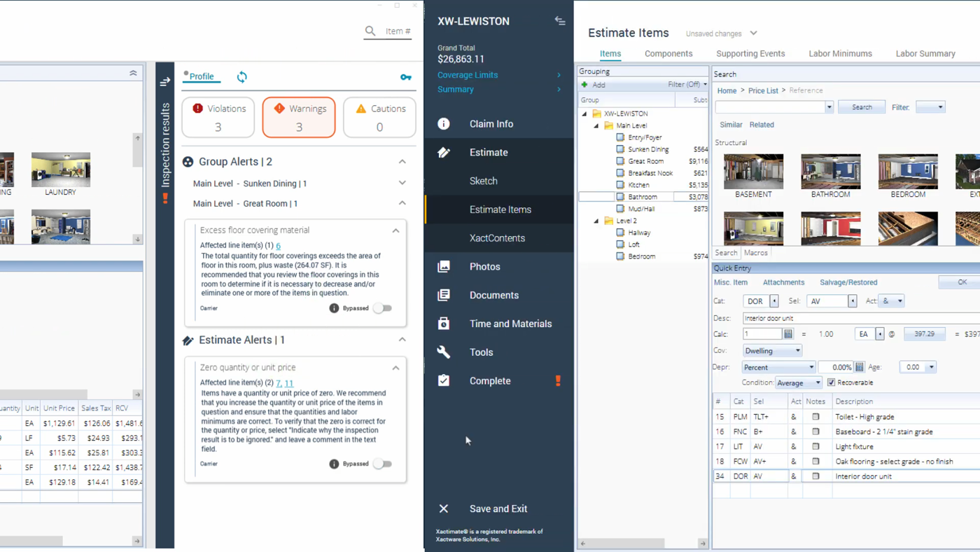Open the Filter dropdown next to Search
Viewport: 980px width, 552px height.
click(930, 107)
